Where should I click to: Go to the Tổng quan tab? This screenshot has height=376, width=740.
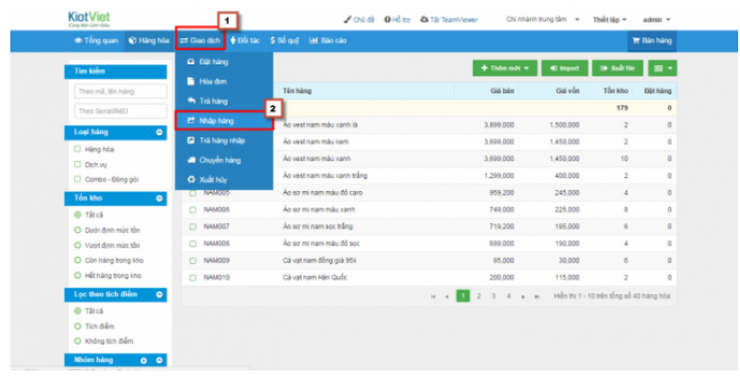tap(96, 41)
